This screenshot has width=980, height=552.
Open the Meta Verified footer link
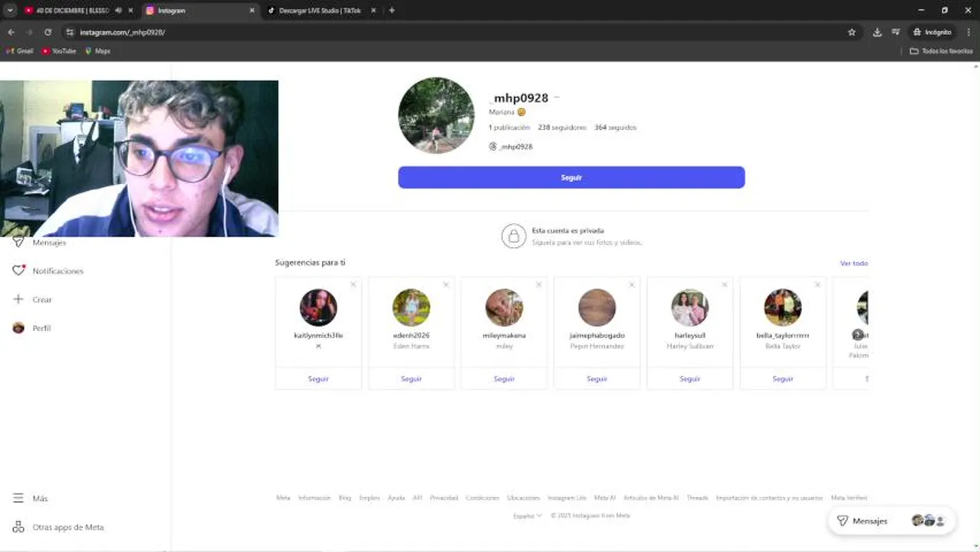tap(849, 498)
